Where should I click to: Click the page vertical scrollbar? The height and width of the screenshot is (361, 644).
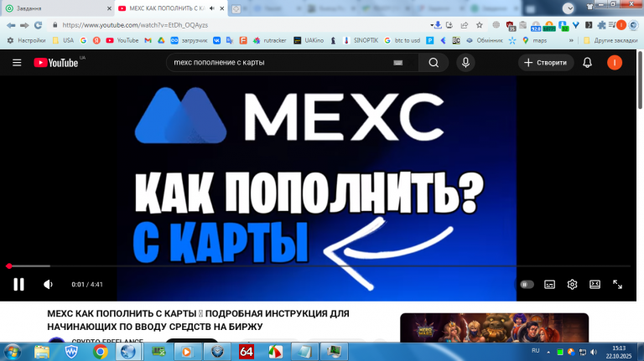pyautogui.click(x=640, y=80)
